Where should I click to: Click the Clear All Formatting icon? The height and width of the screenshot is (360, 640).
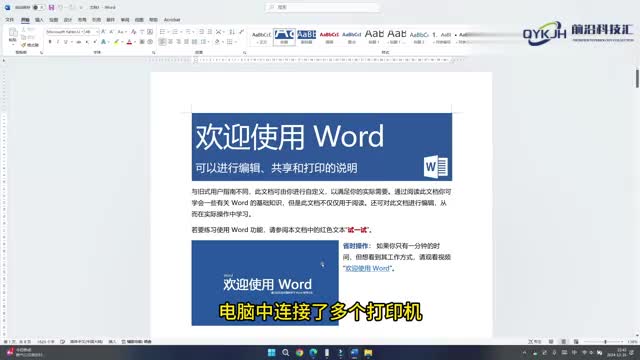[133, 31]
